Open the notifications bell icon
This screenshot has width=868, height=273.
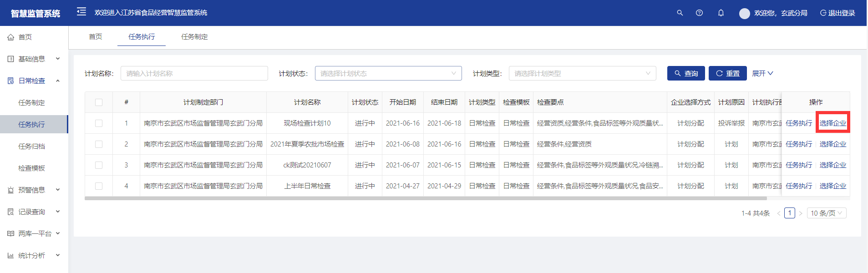click(721, 13)
